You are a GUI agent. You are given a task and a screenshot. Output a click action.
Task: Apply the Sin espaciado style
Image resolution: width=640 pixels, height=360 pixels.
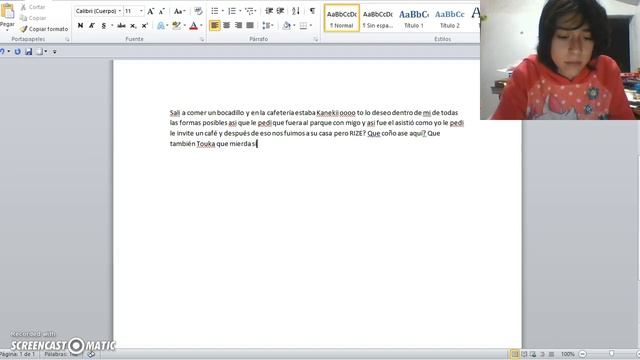[378, 18]
